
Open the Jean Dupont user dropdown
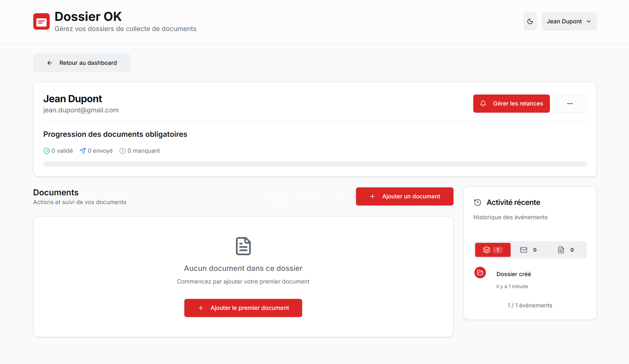click(569, 21)
